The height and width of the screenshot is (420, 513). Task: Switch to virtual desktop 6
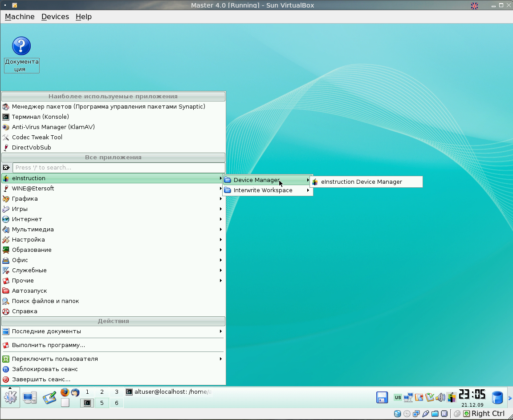[x=117, y=403]
